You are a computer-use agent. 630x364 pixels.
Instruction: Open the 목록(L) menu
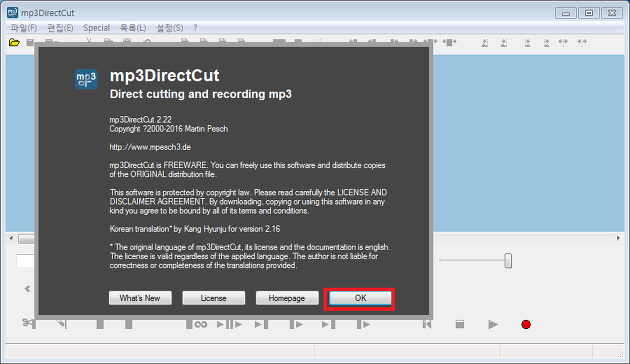tap(133, 28)
